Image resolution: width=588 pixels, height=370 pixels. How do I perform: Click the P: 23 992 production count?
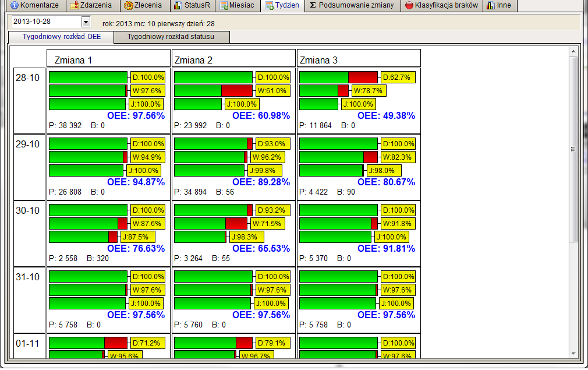click(190, 126)
